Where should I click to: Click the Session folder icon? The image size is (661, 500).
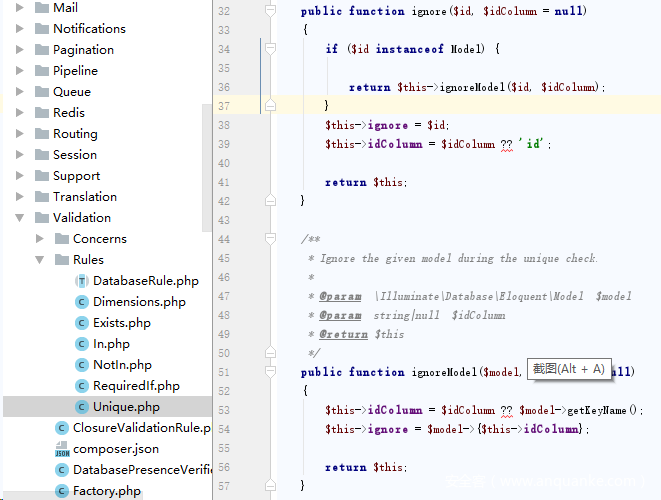tap(42, 155)
